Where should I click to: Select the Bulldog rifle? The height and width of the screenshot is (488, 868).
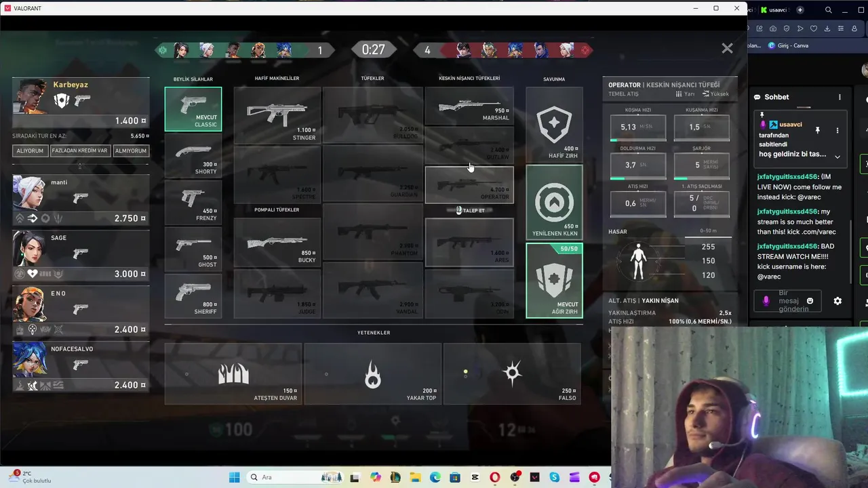coord(372,115)
